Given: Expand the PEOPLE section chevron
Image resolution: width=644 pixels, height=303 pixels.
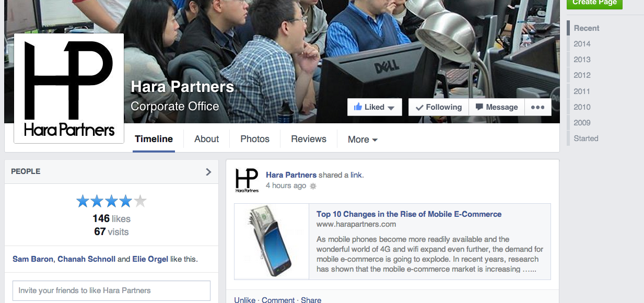Looking at the screenshot, I should (208, 171).
